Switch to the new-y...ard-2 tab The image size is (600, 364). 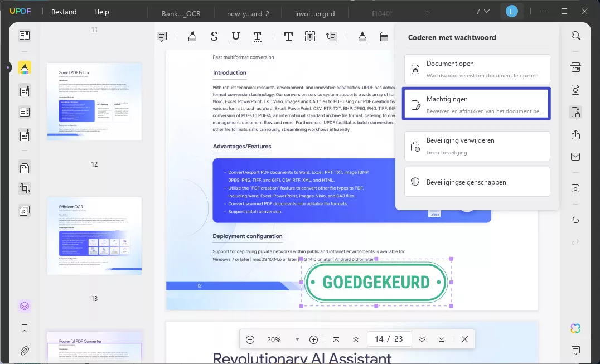click(x=248, y=13)
